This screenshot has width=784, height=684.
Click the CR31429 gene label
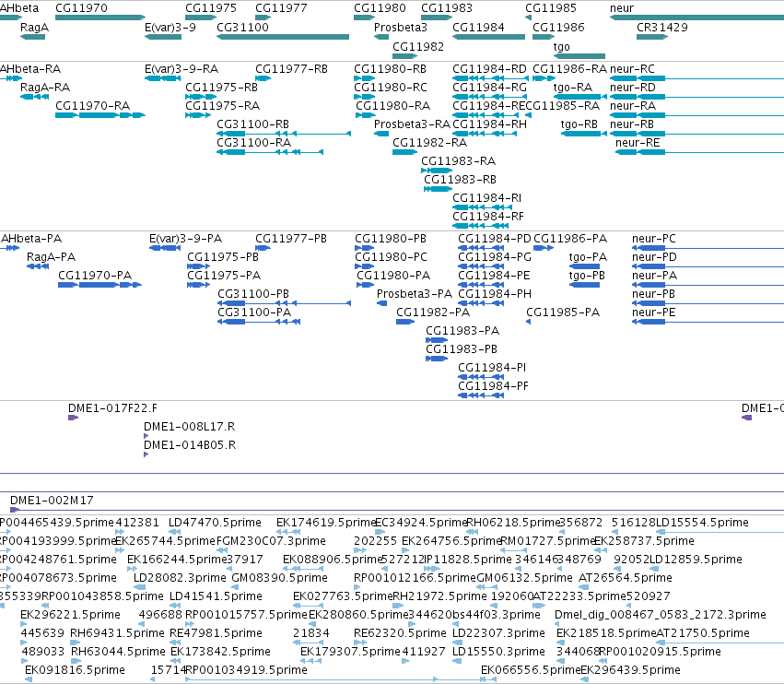[662, 28]
